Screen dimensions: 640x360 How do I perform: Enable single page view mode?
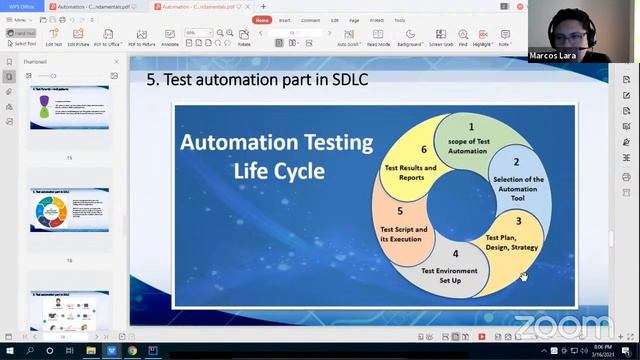click(x=279, y=43)
